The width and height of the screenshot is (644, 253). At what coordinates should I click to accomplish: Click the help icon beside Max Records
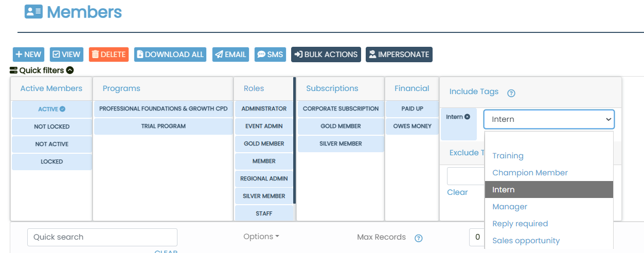419,238
